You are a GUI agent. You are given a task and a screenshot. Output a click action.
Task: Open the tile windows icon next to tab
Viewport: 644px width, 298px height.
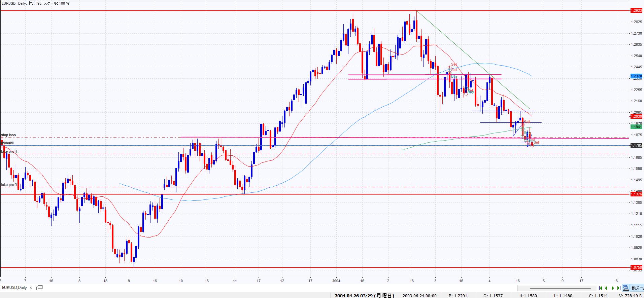pyautogui.click(x=39, y=288)
